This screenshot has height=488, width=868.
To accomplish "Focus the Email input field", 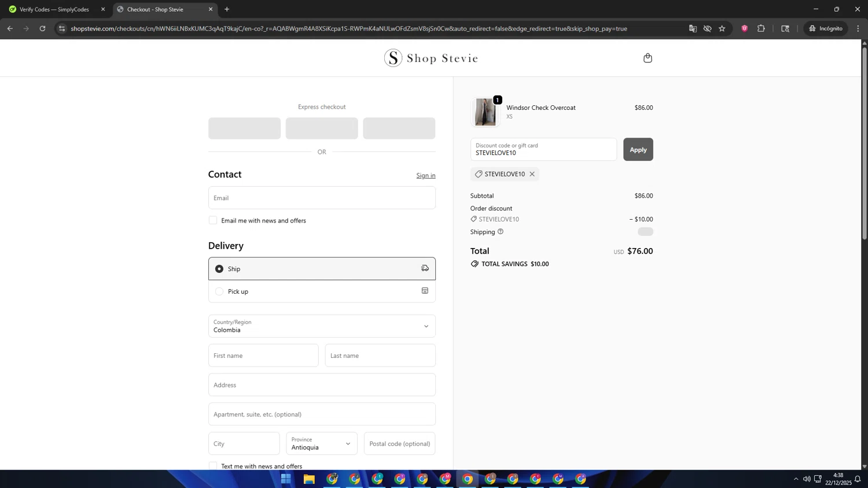I will pyautogui.click(x=322, y=198).
